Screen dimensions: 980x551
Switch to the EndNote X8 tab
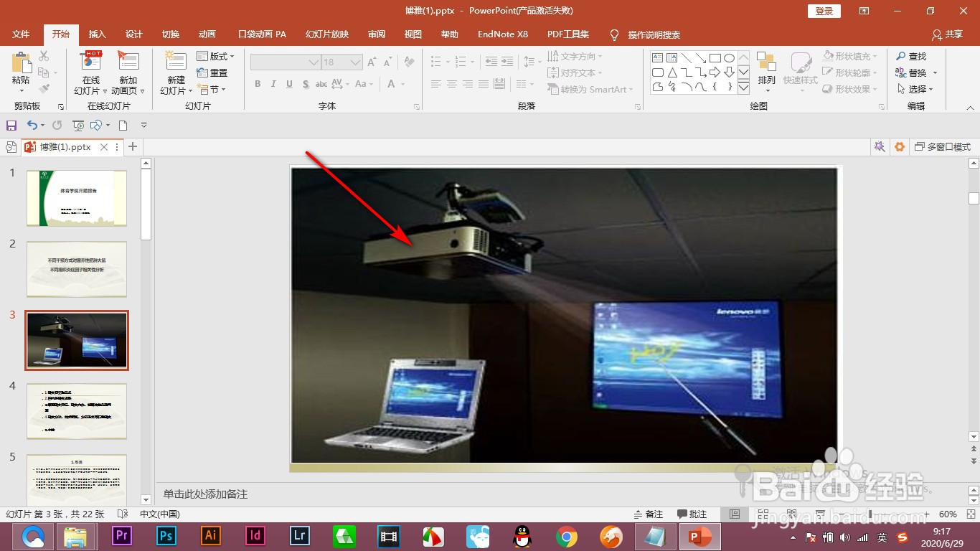[503, 34]
